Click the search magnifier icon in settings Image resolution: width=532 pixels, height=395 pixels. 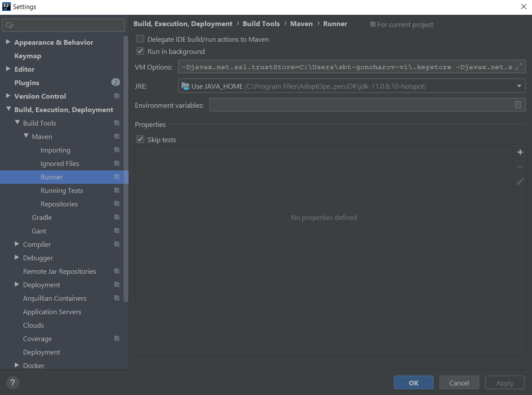(9, 25)
